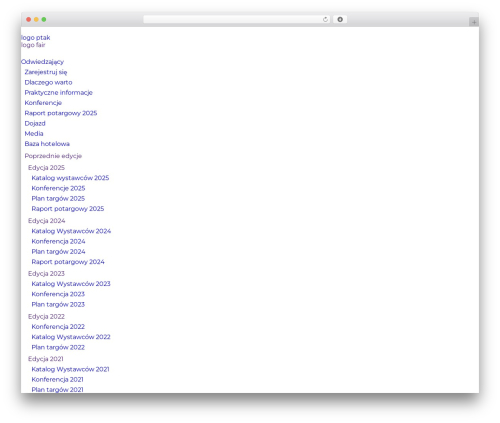Open 'Konferencja 2023' link
500x423 pixels.
(x=58, y=294)
